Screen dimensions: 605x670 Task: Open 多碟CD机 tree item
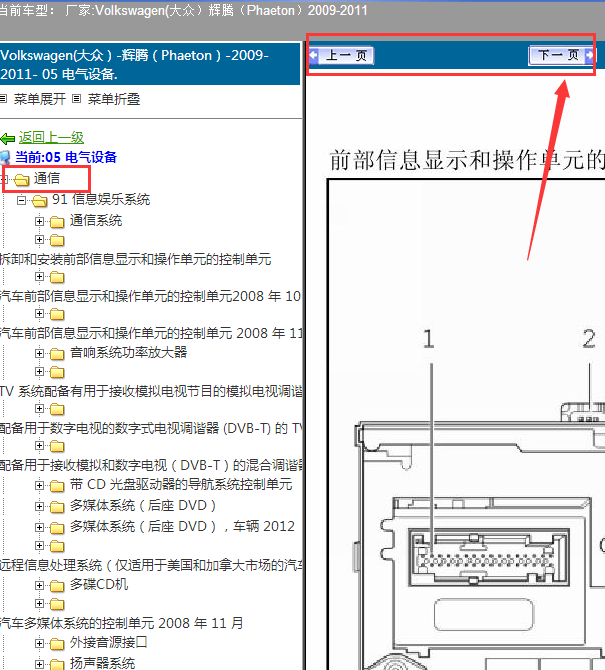pos(99,585)
